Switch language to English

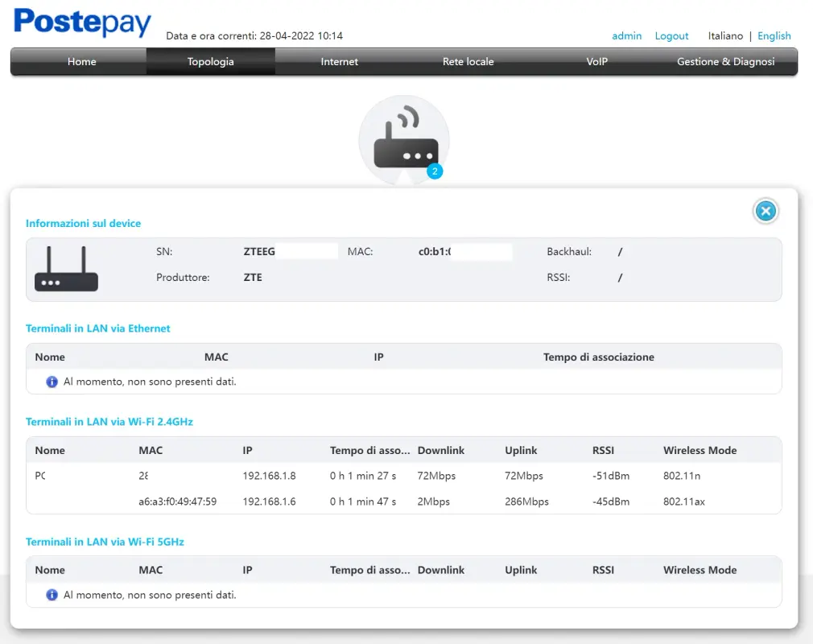click(774, 35)
